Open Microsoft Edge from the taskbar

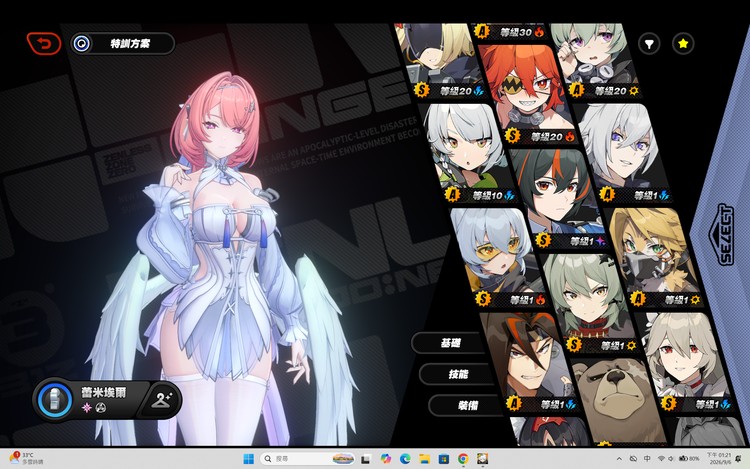click(405, 459)
